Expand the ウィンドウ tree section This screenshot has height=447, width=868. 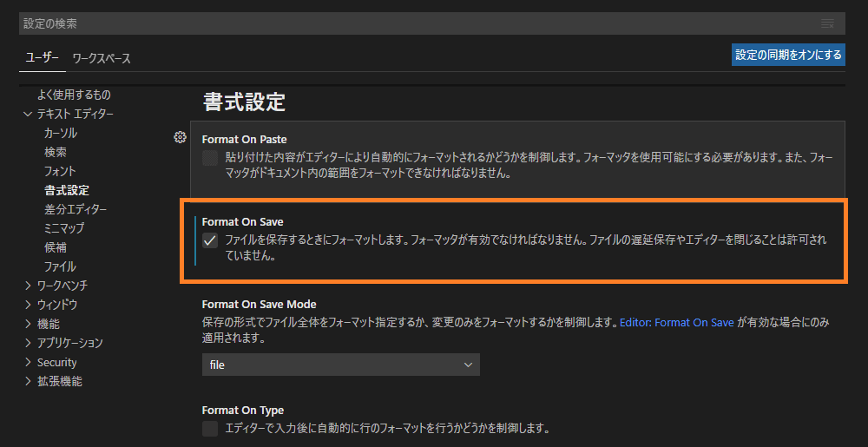28,305
